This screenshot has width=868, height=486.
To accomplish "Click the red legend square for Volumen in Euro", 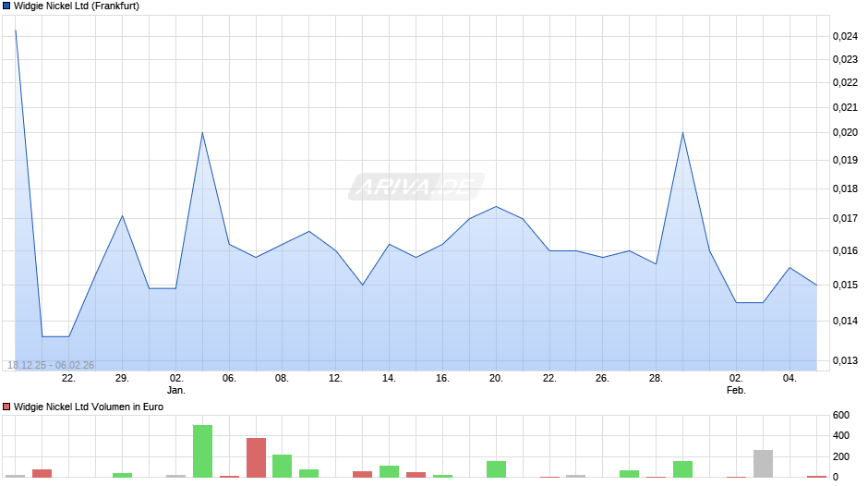I will [x=6, y=407].
